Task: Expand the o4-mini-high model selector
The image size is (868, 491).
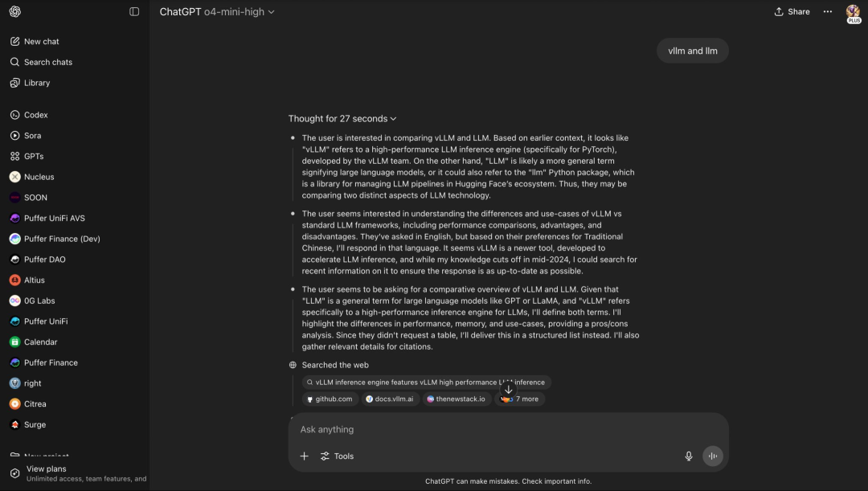Action: click(240, 11)
